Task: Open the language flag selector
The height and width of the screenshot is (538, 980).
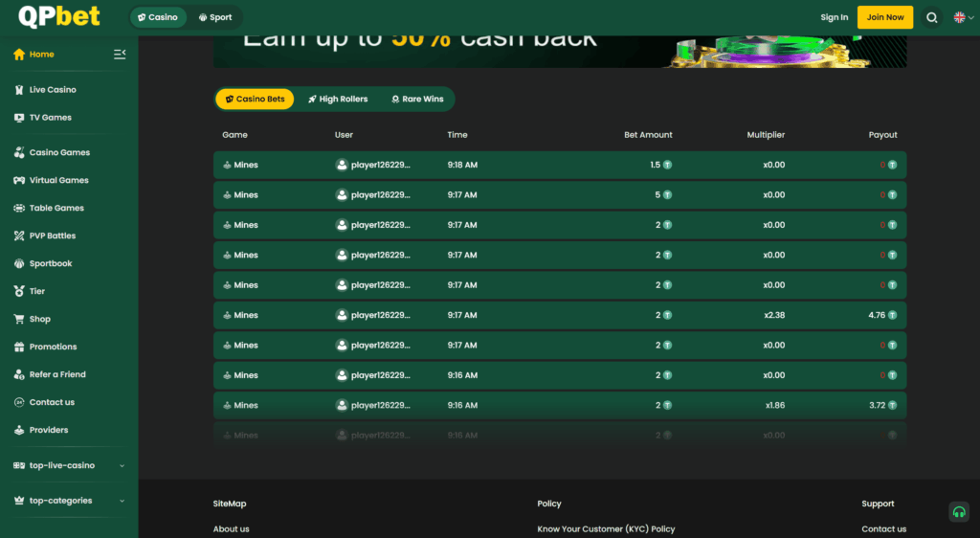Action: coord(963,17)
